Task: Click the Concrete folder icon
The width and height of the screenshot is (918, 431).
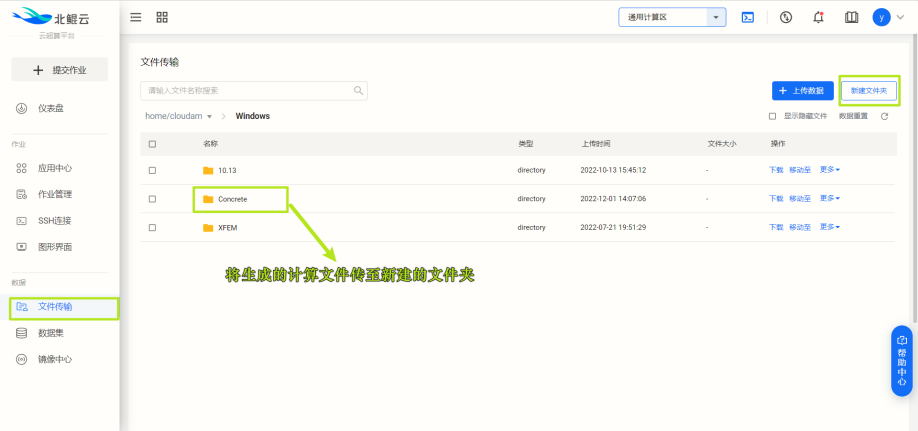Action: pyautogui.click(x=208, y=199)
